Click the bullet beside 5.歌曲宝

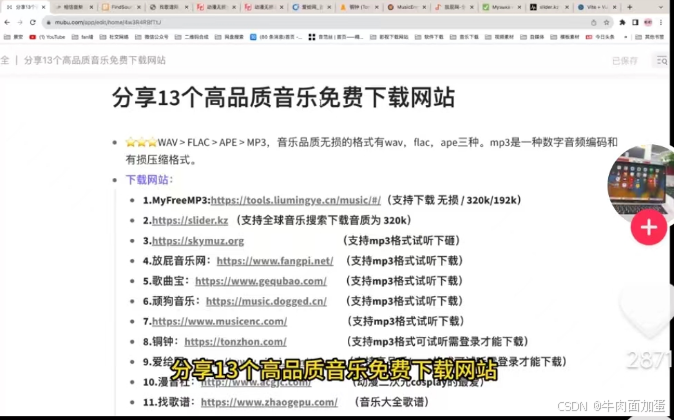pyautogui.click(x=132, y=281)
